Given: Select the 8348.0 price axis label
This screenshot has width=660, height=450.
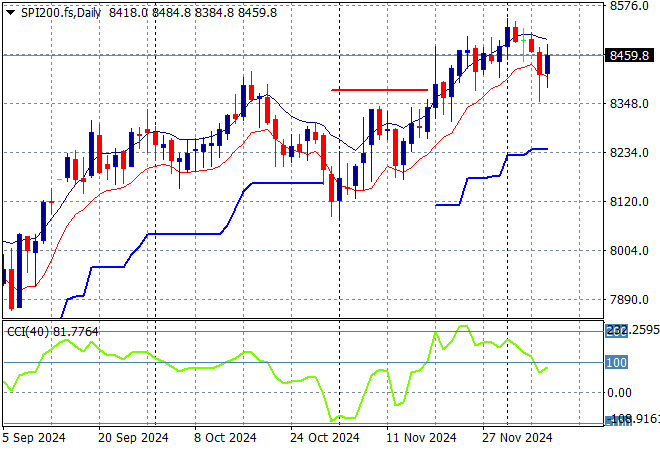Looking at the screenshot, I should coord(629,104).
